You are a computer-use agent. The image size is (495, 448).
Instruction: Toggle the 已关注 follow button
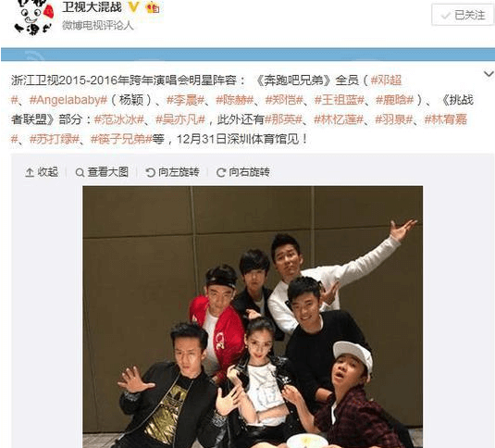pyautogui.click(x=463, y=15)
